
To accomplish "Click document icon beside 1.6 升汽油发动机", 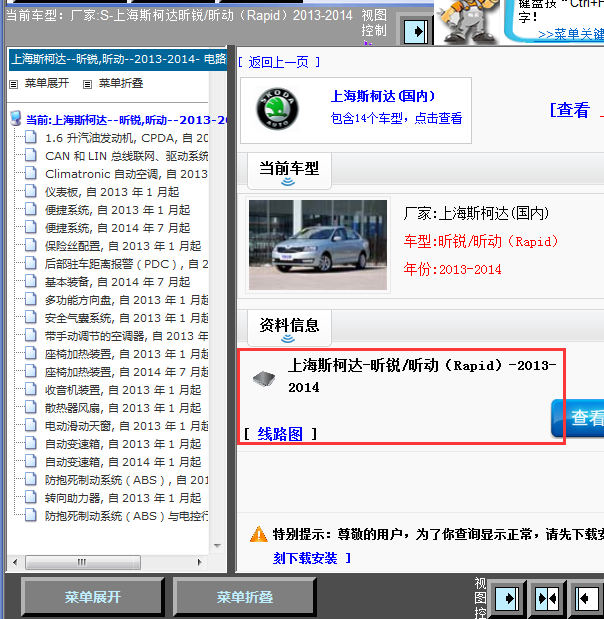I will [30, 137].
